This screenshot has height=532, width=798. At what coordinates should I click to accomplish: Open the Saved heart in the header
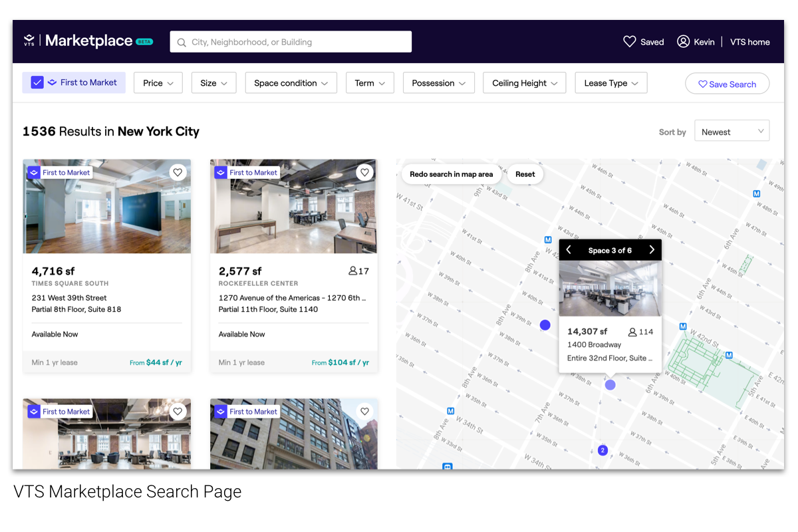[629, 41]
